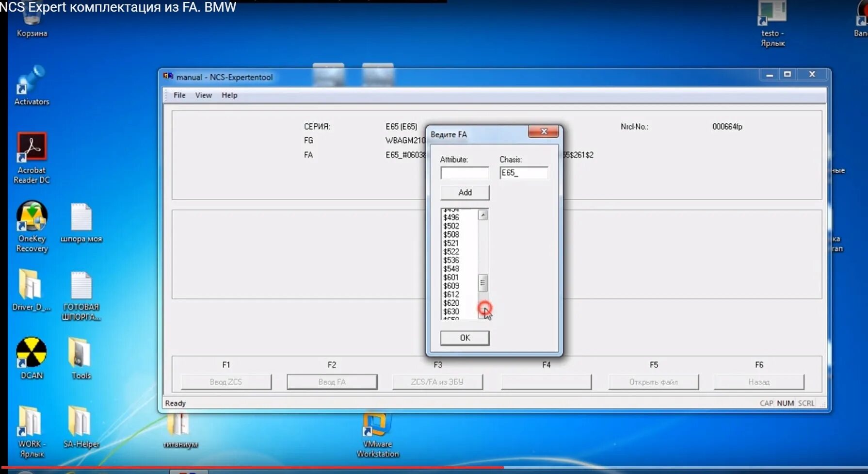Image resolution: width=868 pixels, height=474 pixels.
Task: Select $508 in the FA list
Action: [451, 234]
